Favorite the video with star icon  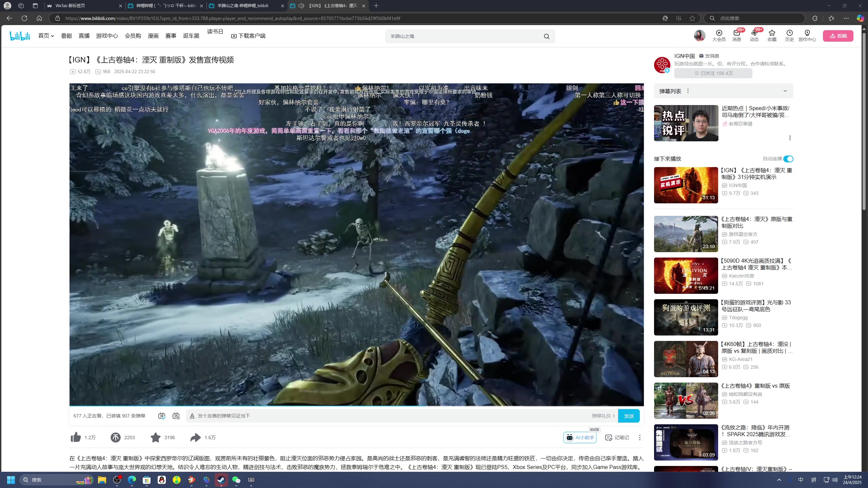point(155,438)
